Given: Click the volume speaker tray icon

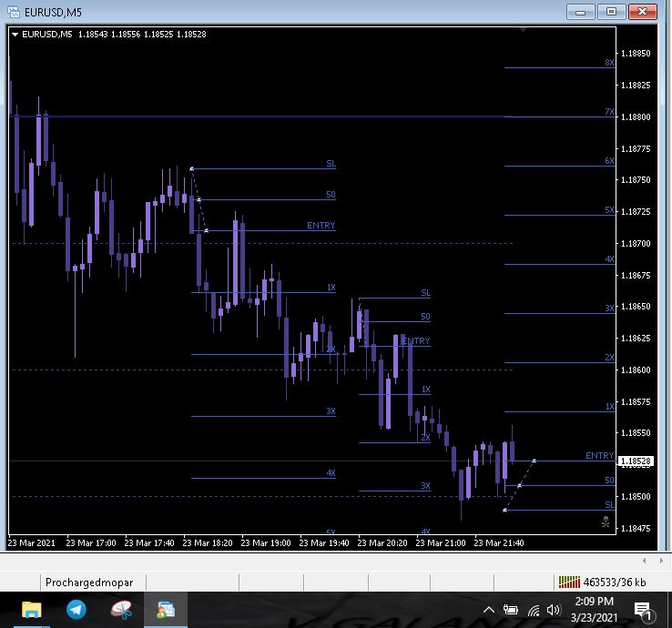Looking at the screenshot, I should [x=554, y=610].
